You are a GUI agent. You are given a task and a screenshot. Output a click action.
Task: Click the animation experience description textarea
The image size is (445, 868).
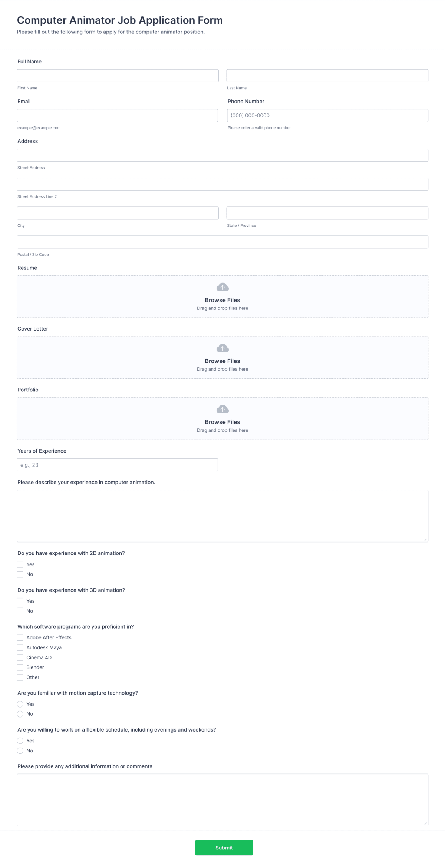click(x=222, y=516)
